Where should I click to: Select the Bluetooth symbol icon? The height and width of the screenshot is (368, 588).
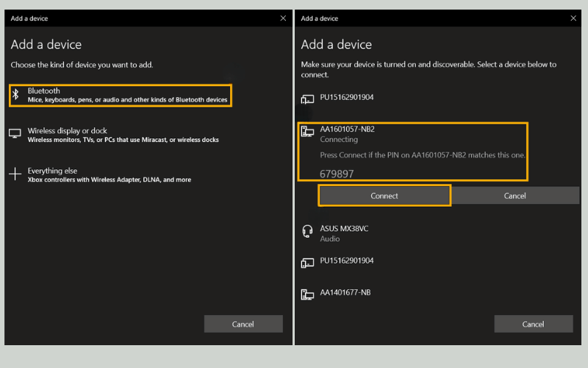[x=15, y=94]
